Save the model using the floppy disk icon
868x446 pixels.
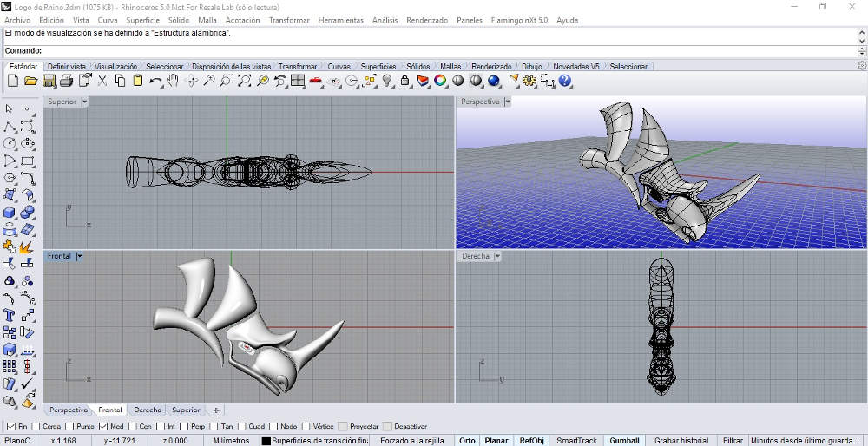pyautogui.click(x=49, y=81)
